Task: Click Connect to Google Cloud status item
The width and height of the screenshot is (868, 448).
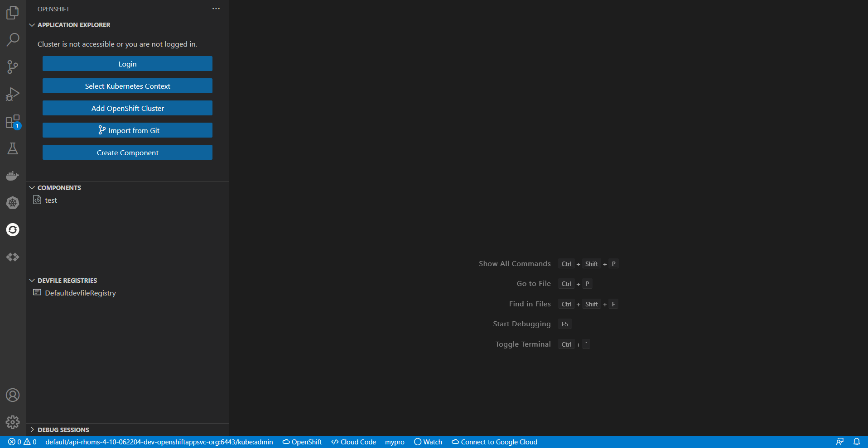Action: tap(494, 442)
